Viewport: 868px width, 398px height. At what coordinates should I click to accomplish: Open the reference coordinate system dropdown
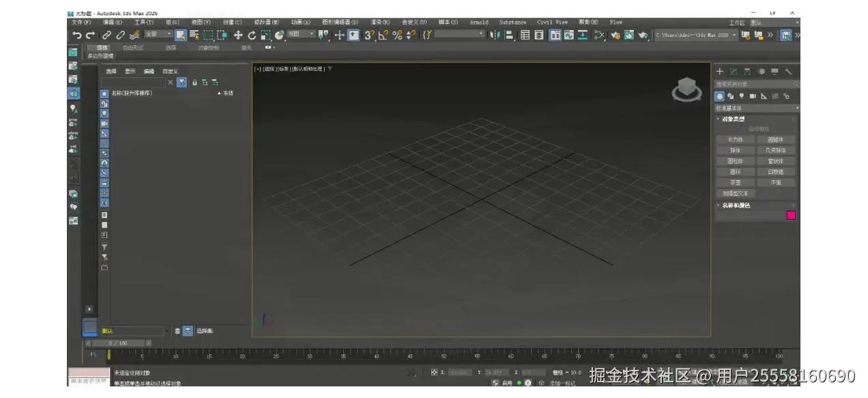point(300,34)
